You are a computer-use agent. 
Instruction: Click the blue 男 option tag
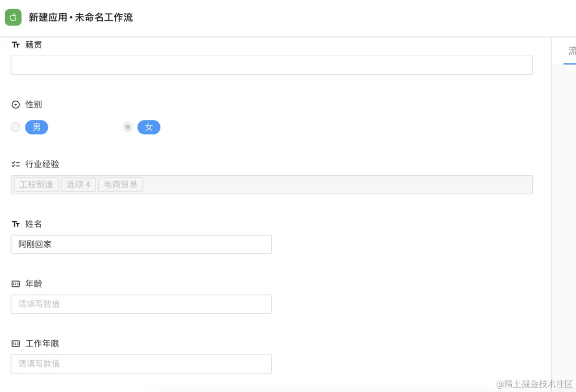36,127
